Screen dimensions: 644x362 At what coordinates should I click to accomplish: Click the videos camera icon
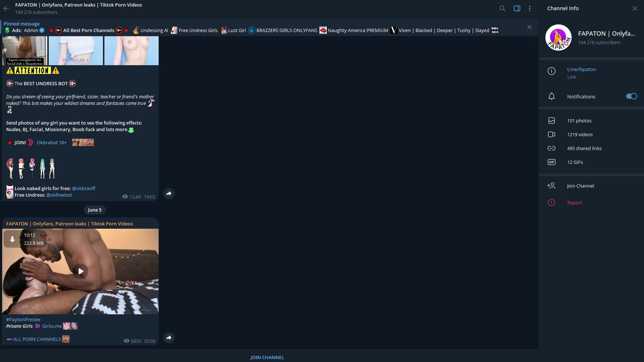(552, 134)
